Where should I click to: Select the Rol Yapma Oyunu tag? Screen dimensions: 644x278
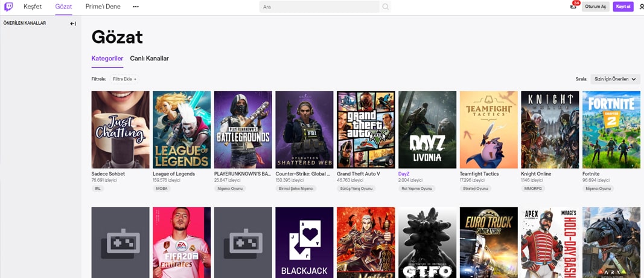(x=416, y=189)
